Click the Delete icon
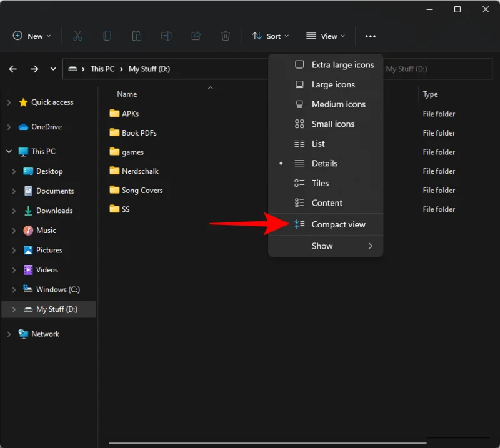The width and height of the screenshot is (500, 448). tap(226, 36)
